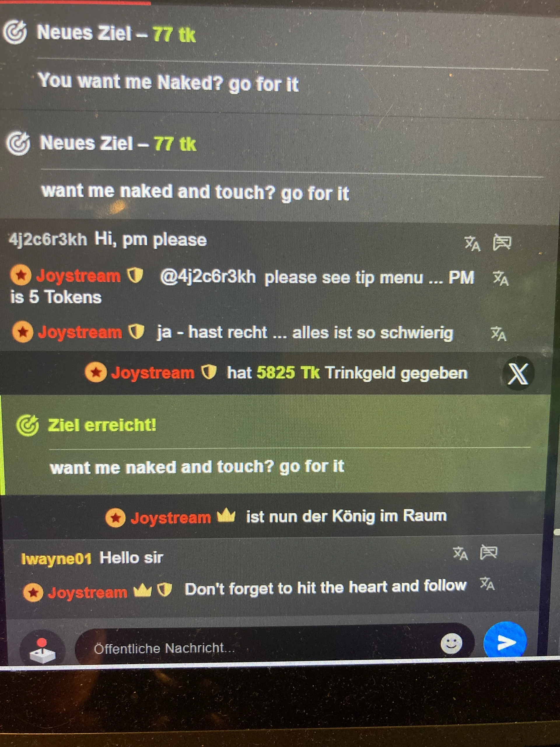The image size is (560, 747).
Task: Open the lwayne01 username profile
Action: [56, 559]
